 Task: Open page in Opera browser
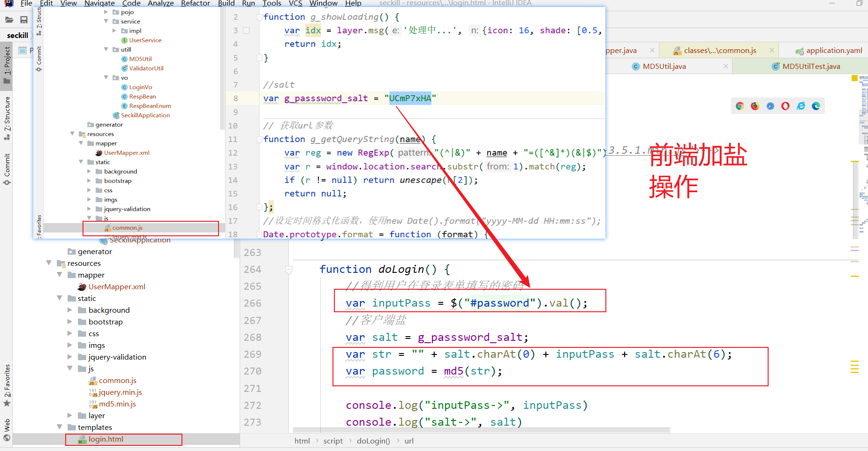[785, 106]
